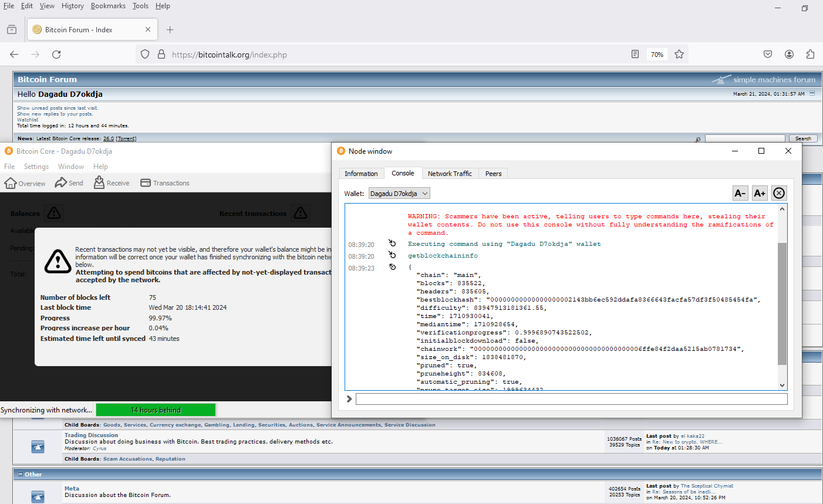Open the Firefox account menu icon
The image size is (823, 504).
point(789,54)
